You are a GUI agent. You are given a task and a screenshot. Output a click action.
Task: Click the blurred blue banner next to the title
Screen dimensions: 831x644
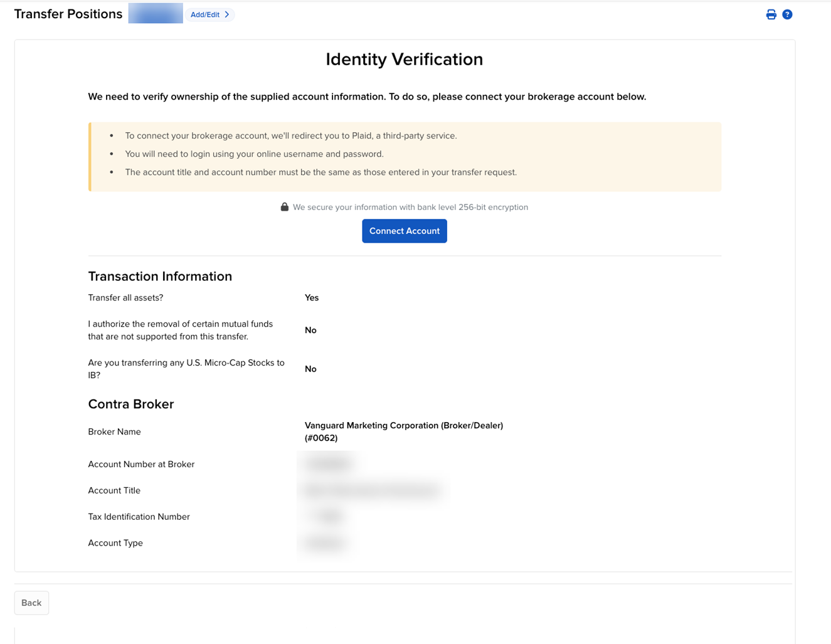pos(155,13)
